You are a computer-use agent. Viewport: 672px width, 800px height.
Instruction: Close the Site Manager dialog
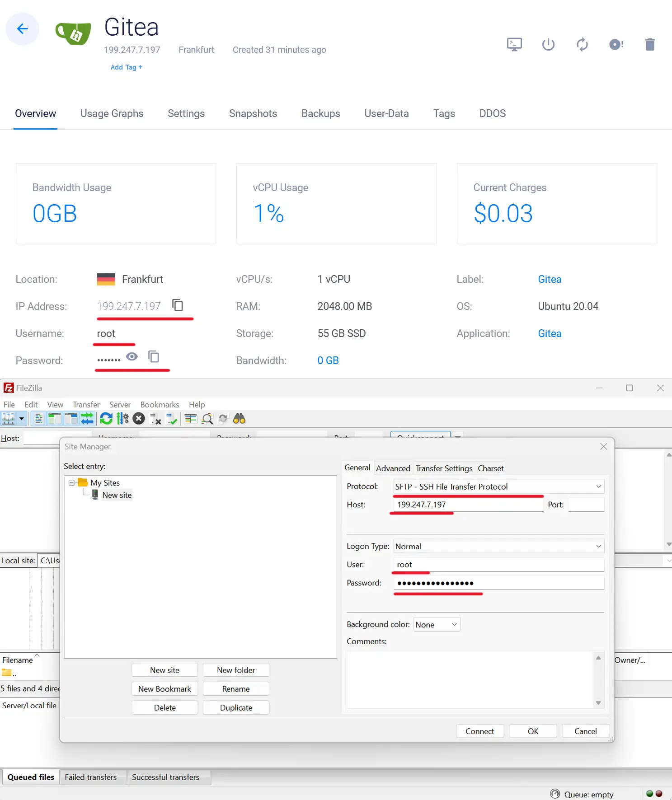pos(603,446)
